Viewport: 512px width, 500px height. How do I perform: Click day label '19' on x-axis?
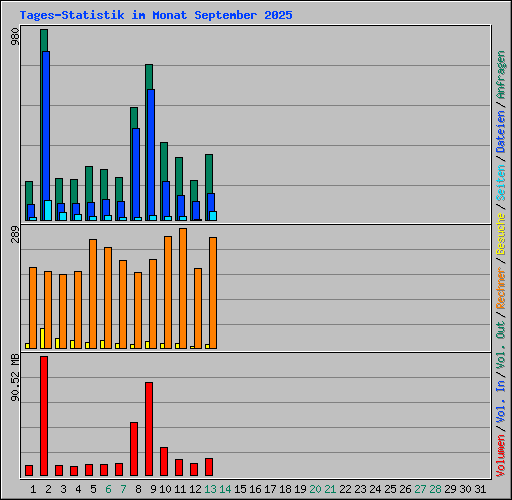(300, 489)
